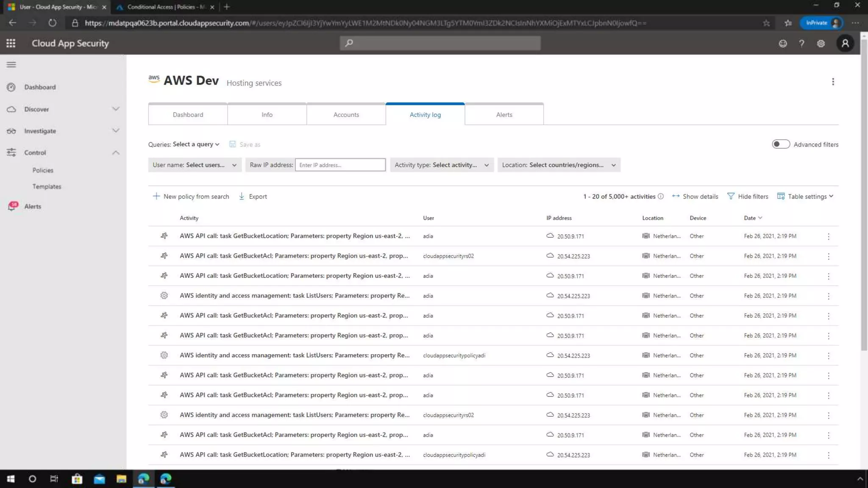The image size is (868, 488).
Task: Add page to favorites star icon
Action: point(766,23)
